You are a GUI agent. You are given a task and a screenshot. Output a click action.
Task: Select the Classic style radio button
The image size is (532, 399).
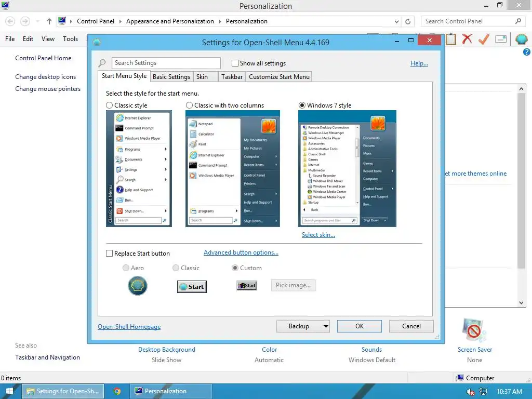click(x=109, y=105)
